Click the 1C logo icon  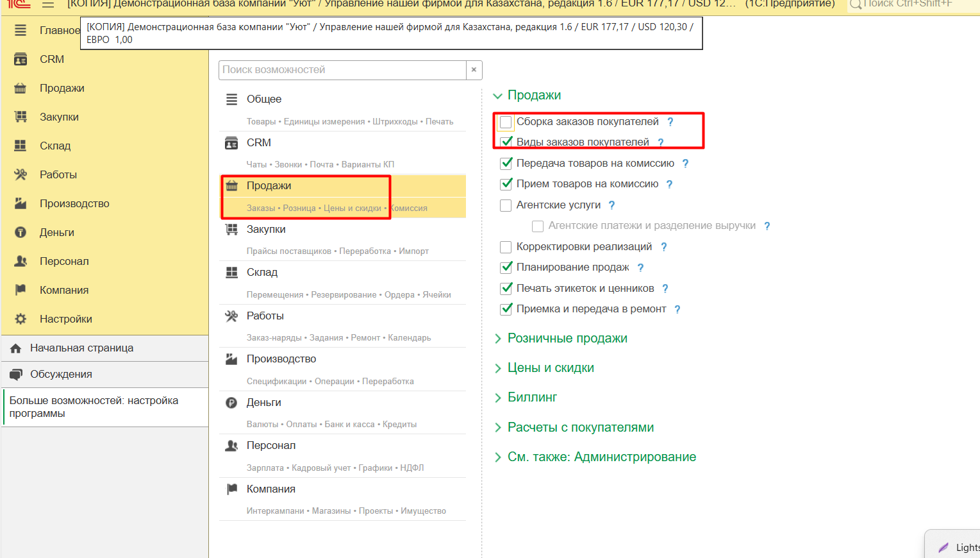click(x=19, y=4)
